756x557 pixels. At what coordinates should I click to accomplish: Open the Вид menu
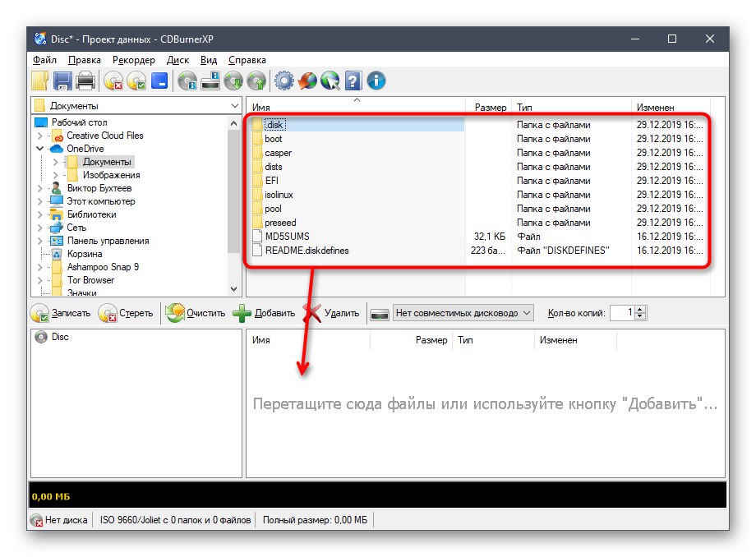point(208,60)
